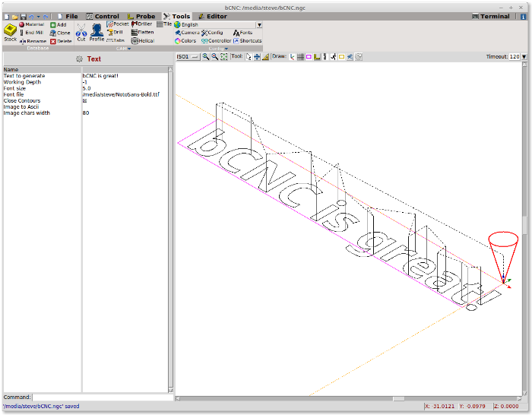
Task: Click the Redo arrow icon
Action: 46,17
